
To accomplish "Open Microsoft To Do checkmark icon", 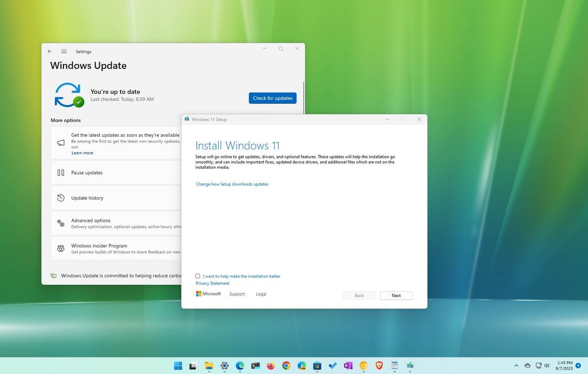I will click(333, 365).
